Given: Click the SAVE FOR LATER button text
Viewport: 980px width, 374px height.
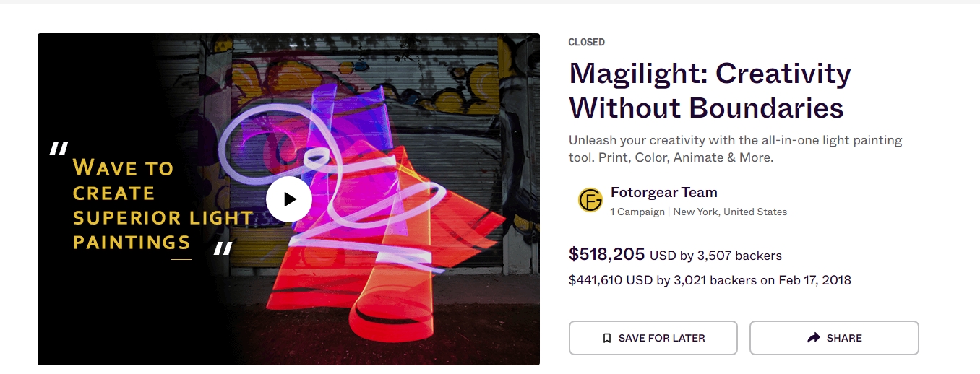Looking at the screenshot, I should pyautogui.click(x=662, y=338).
